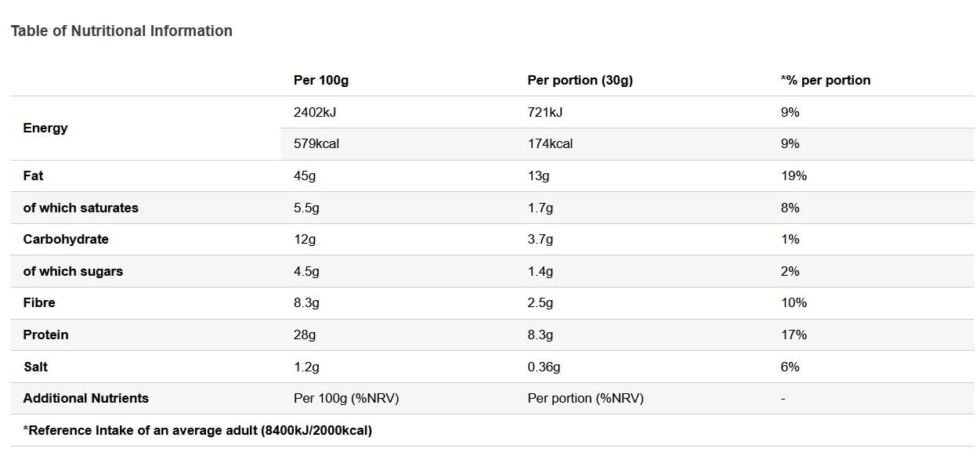This screenshot has height=463, width=980.
Task: Click the Fibre row label
Action: (x=39, y=302)
